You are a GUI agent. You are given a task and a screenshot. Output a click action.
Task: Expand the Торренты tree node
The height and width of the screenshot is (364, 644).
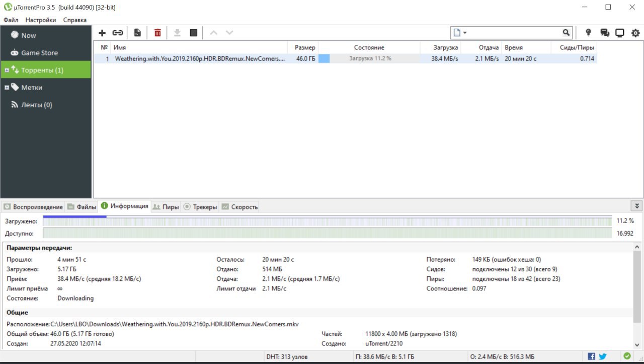tap(7, 70)
